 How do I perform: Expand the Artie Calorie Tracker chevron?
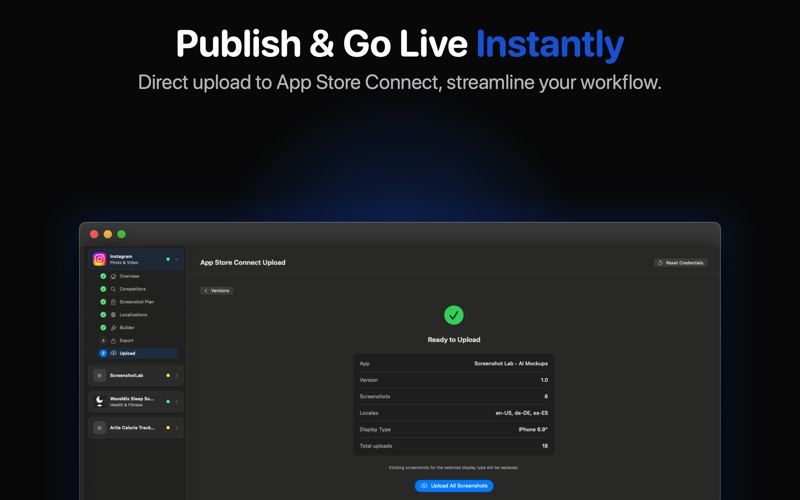(177, 428)
